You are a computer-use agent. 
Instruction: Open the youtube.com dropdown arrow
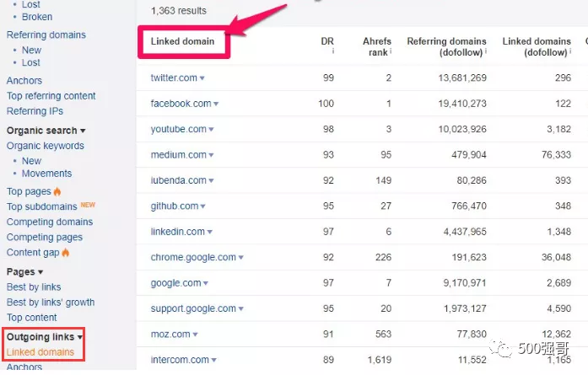pyautogui.click(x=212, y=130)
